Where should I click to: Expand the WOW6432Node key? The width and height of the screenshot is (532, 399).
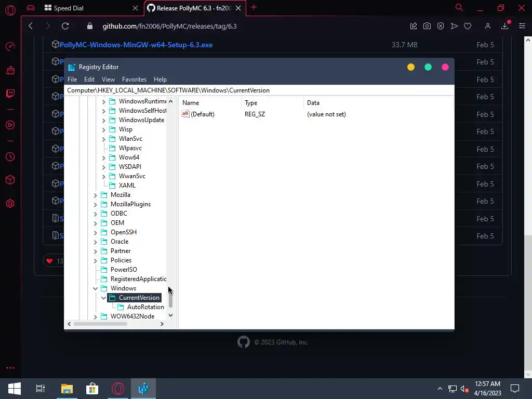tap(96, 316)
